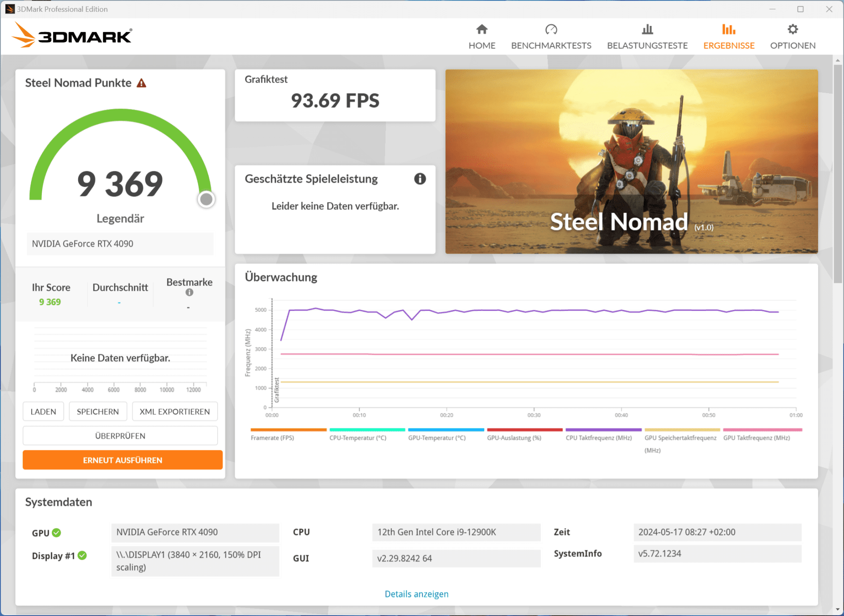Toggle the GPU-Temperatur legend swatch
Screen dimensions: 844x616
pyautogui.click(x=446, y=430)
